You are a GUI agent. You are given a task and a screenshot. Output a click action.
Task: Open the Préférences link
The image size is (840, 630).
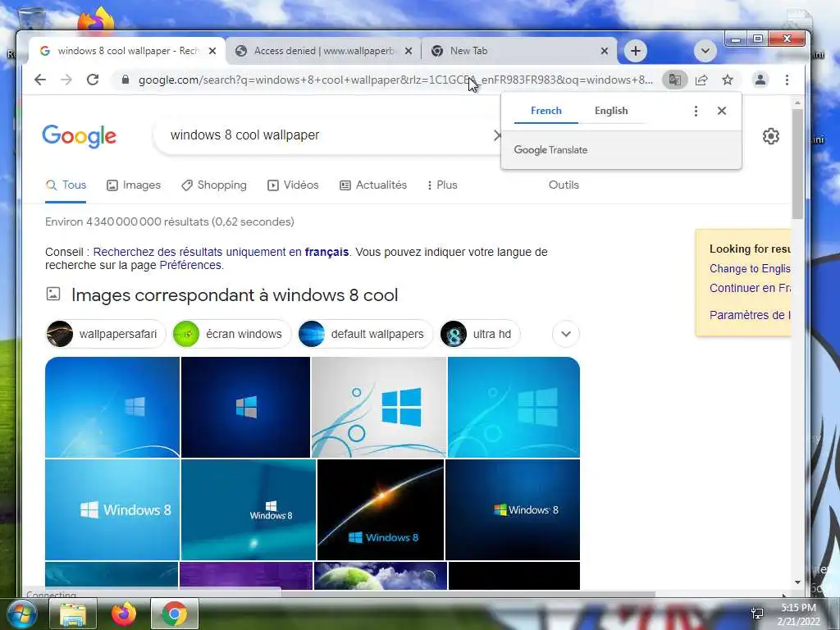pos(190,266)
